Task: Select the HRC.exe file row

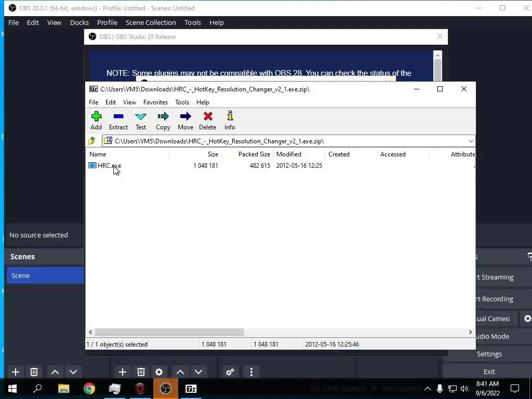Action: (x=205, y=166)
